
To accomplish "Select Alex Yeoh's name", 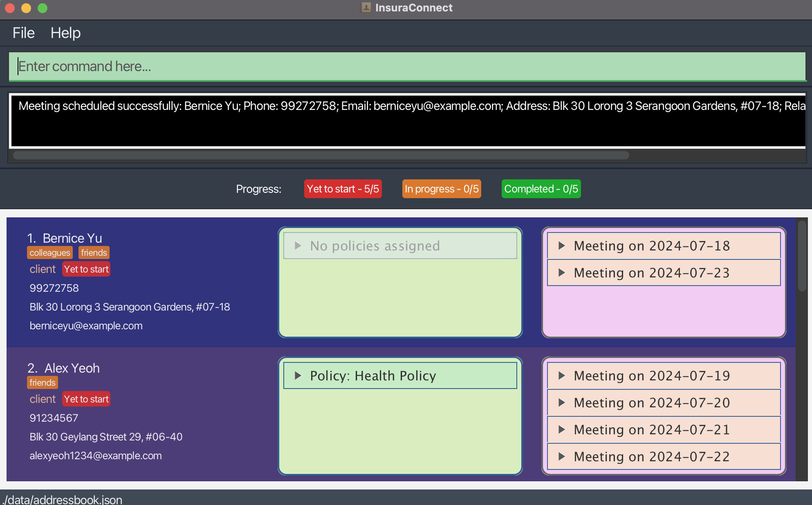I will coord(72,368).
